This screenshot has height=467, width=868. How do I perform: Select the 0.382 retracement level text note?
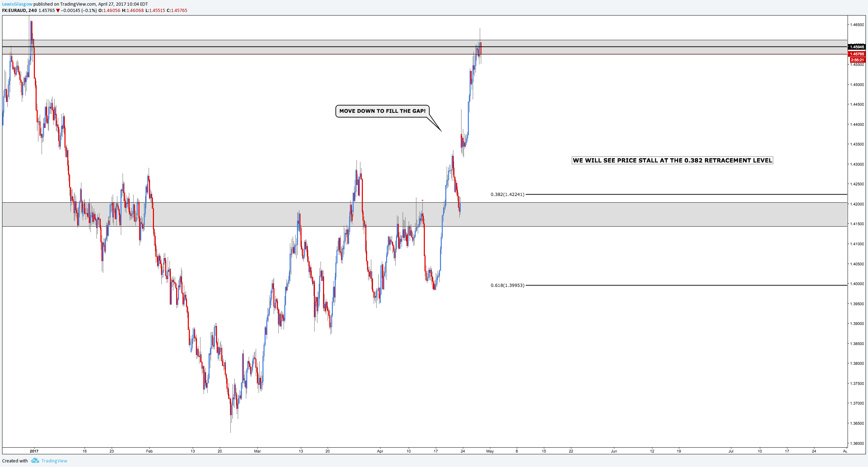(672, 160)
